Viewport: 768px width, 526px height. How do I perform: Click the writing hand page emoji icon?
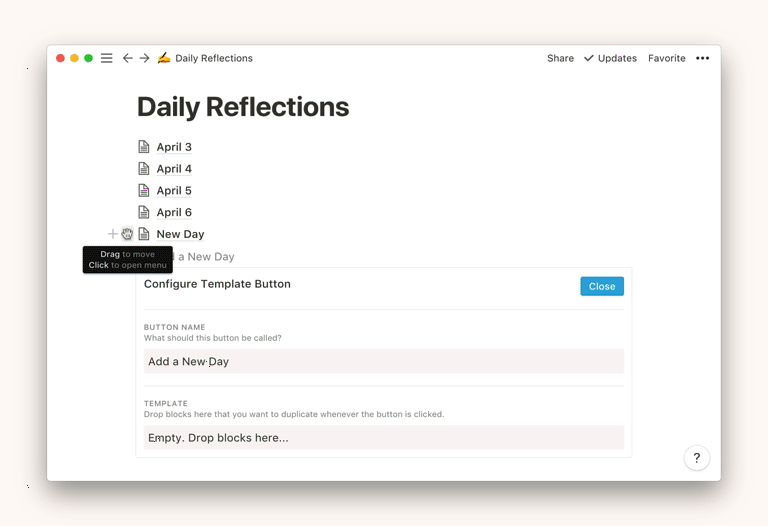pos(164,58)
